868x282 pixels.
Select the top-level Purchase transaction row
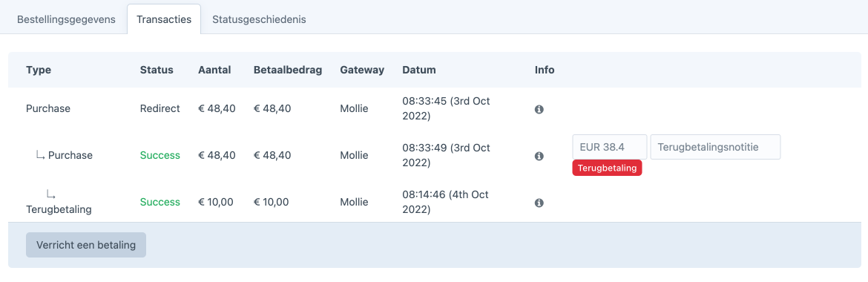pyautogui.click(x=435, y=109)
